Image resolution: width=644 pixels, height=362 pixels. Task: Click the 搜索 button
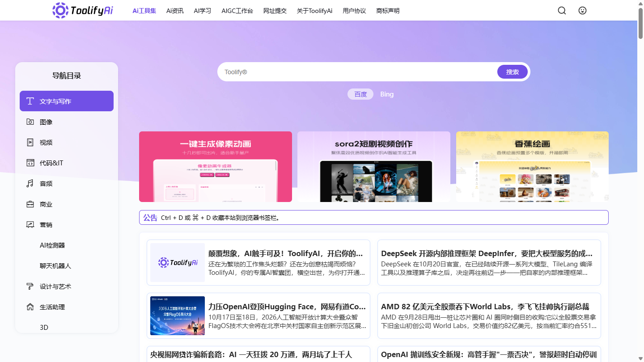click(x=513, y=72)
